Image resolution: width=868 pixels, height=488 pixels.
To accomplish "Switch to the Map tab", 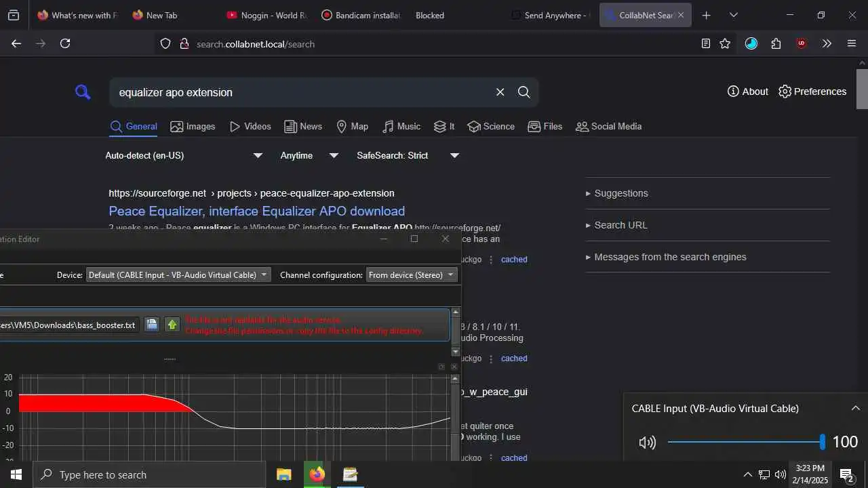I will coord(353,127).
